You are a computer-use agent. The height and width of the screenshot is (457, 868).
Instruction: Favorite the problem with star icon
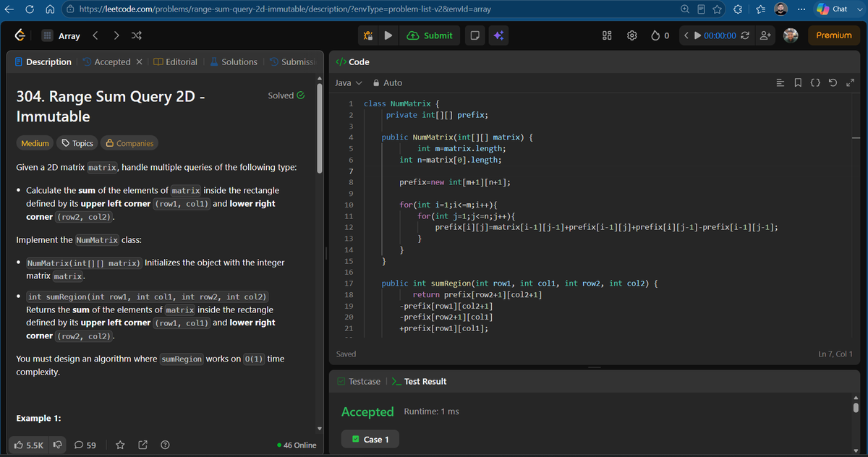[x=121, y=445]
